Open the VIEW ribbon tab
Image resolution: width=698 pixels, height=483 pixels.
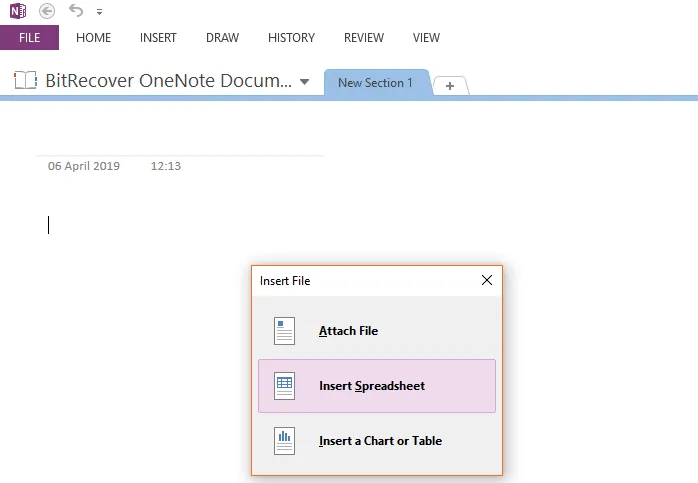(x=426, y=38)
